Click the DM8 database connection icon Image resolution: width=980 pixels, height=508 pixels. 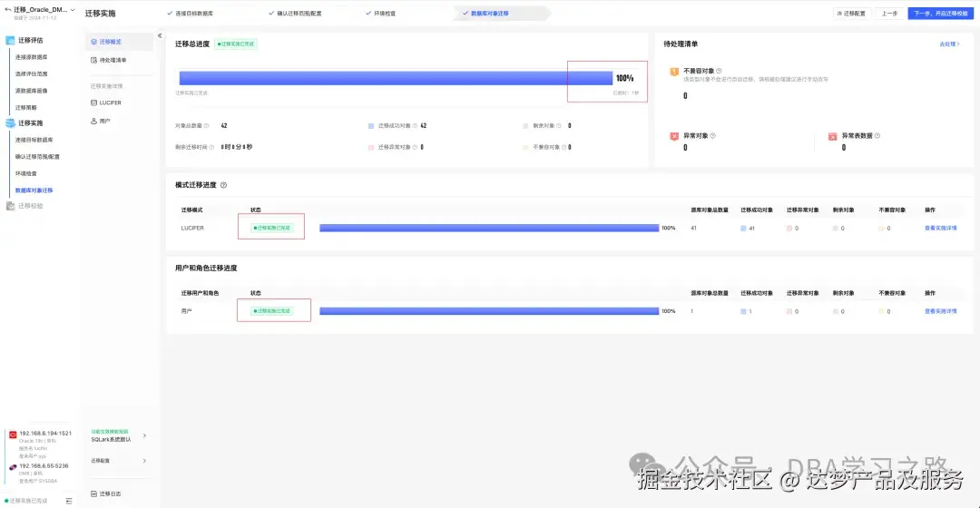click(x=13, y=467)
